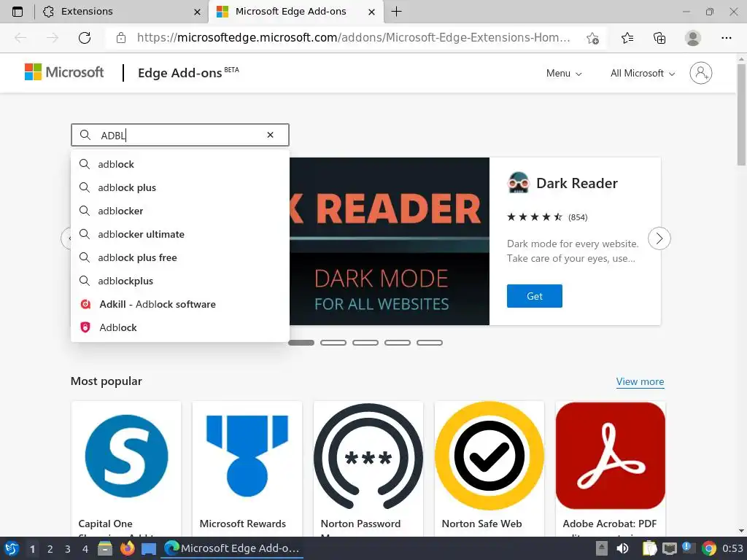Clear the search box with X
Image resolution: width=747 pixels, height=560 pixels.
(x=270, y=135)
